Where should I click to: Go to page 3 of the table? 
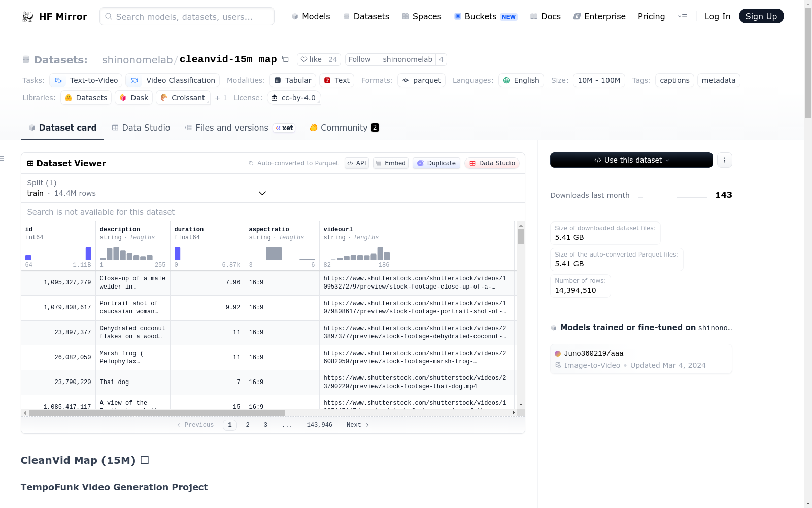click(265, 425)
